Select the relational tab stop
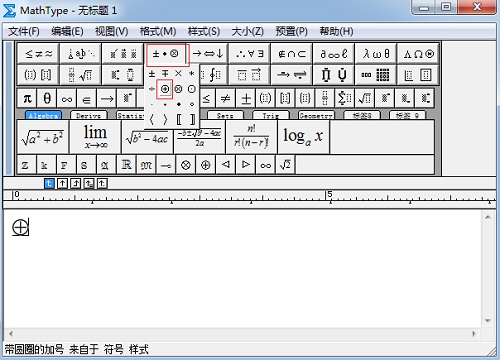This screenshot has width=500, height=360. pos(89,183)
